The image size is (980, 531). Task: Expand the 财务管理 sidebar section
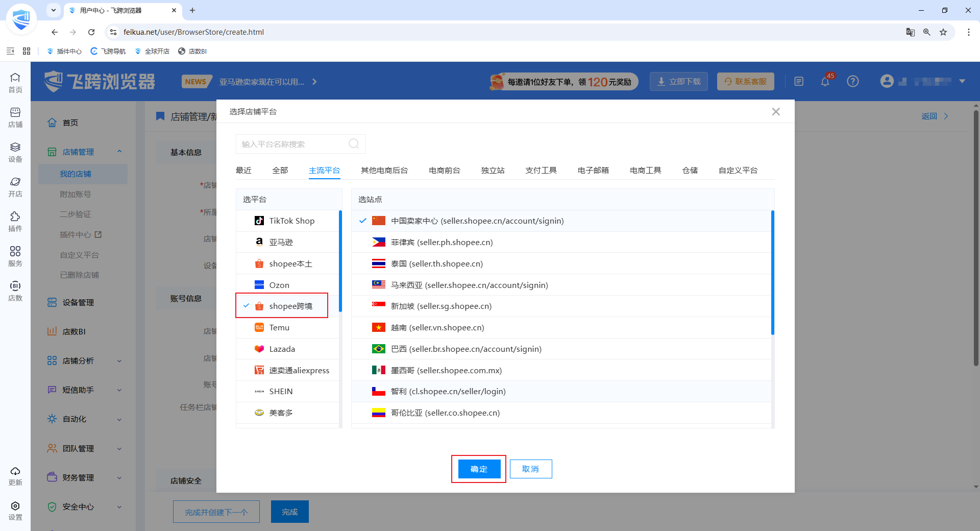pyautogui.click(x=119, y=478)
